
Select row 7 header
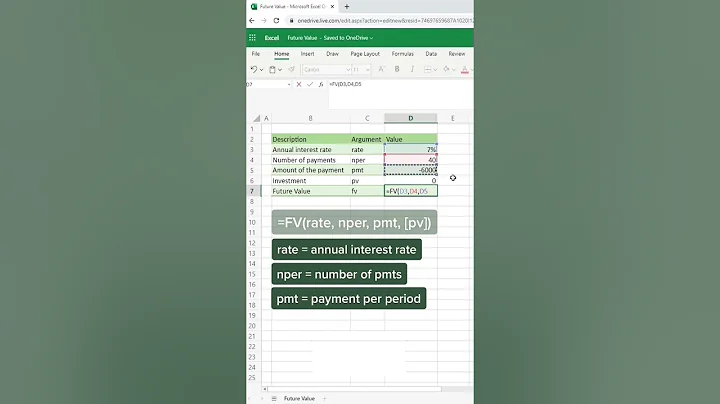point(252,191)
